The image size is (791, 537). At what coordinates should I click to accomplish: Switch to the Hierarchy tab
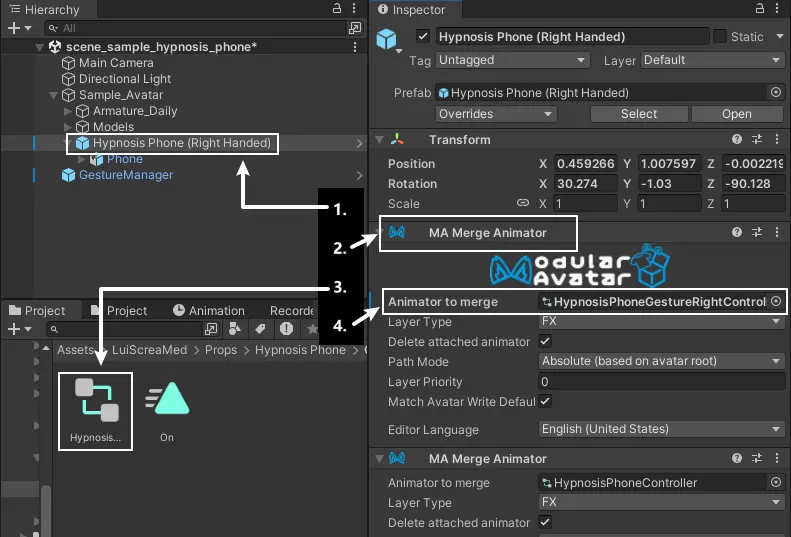coord(44,10)
